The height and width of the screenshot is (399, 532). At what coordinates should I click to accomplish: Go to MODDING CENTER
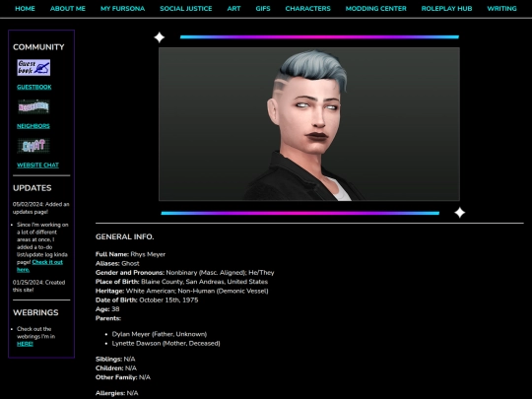376,9
